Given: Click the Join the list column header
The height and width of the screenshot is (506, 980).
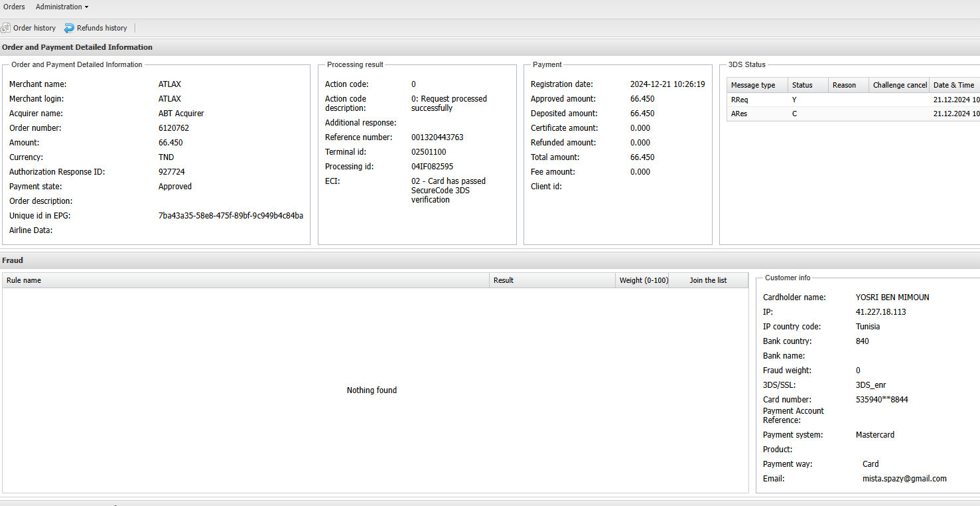Looking at the screenshot, I should pos(708,280).
